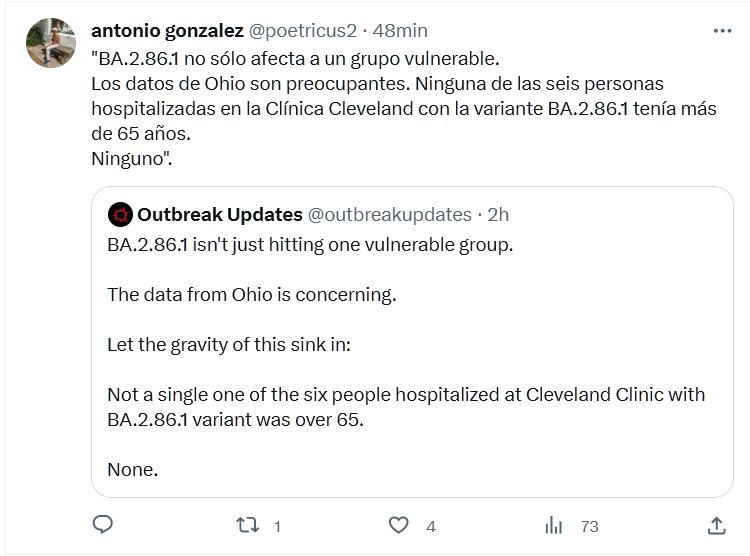The height and width of the screenshot is (556, 750).
Task: Click the 73 views count
Action: click(588, 526)
